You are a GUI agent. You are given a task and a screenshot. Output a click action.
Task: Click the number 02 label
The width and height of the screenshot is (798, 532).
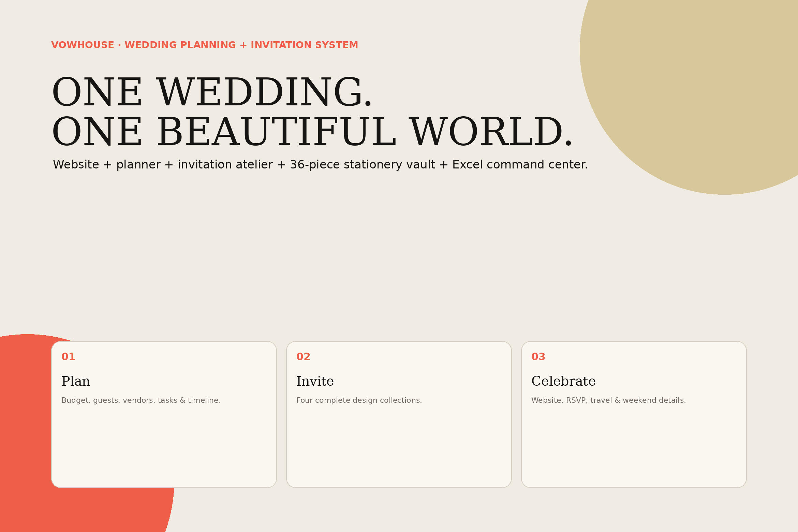pyautogui.click(x=303, y=357)
